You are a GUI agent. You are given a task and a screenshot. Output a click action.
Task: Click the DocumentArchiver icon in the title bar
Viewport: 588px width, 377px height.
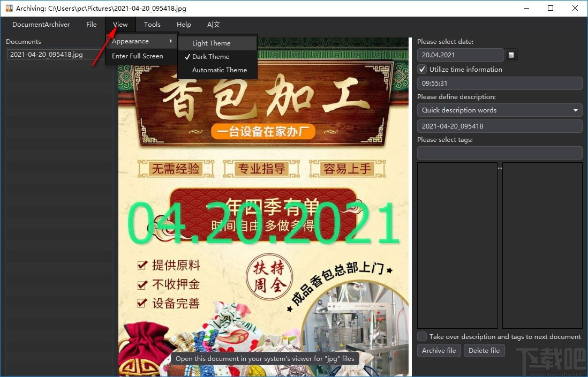[x=9, y=7]
